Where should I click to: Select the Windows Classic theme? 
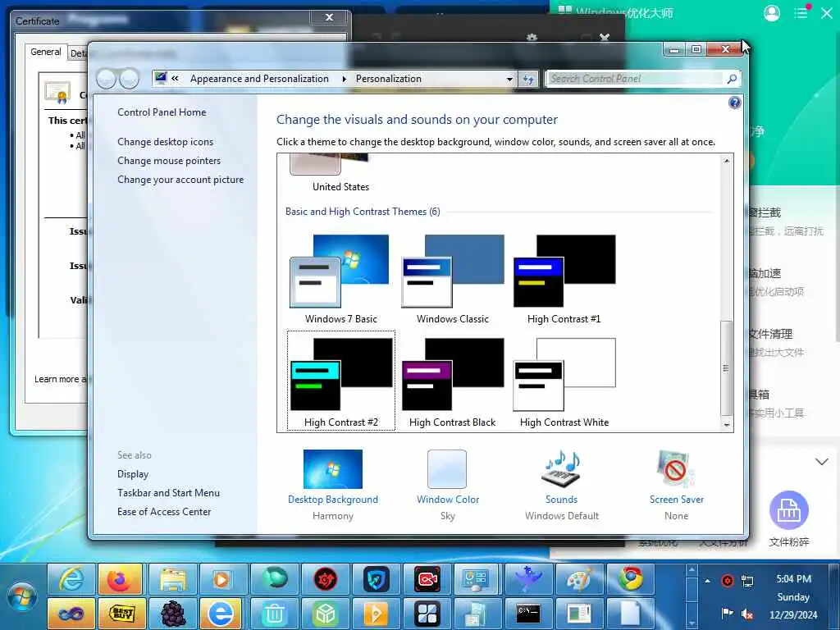453,279
